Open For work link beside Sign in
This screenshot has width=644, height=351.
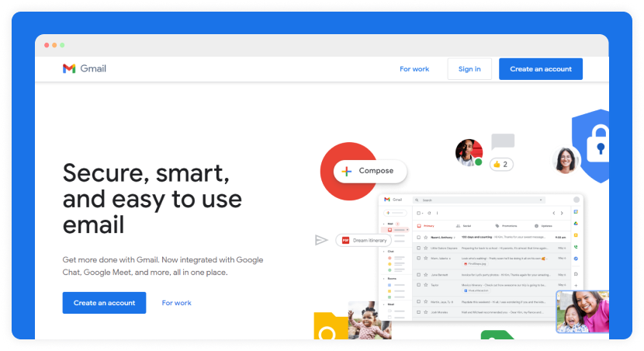point(414,69)
